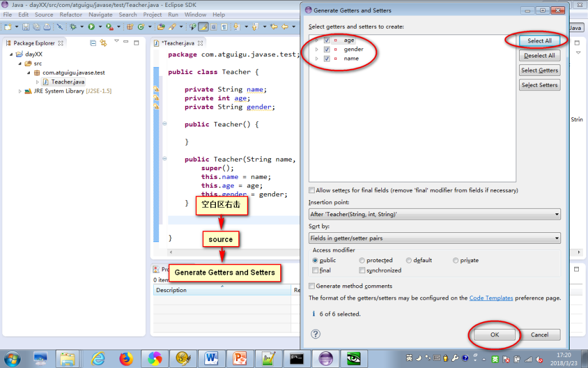
Task: Open the Insertion point dropdown
Action: 434,214
